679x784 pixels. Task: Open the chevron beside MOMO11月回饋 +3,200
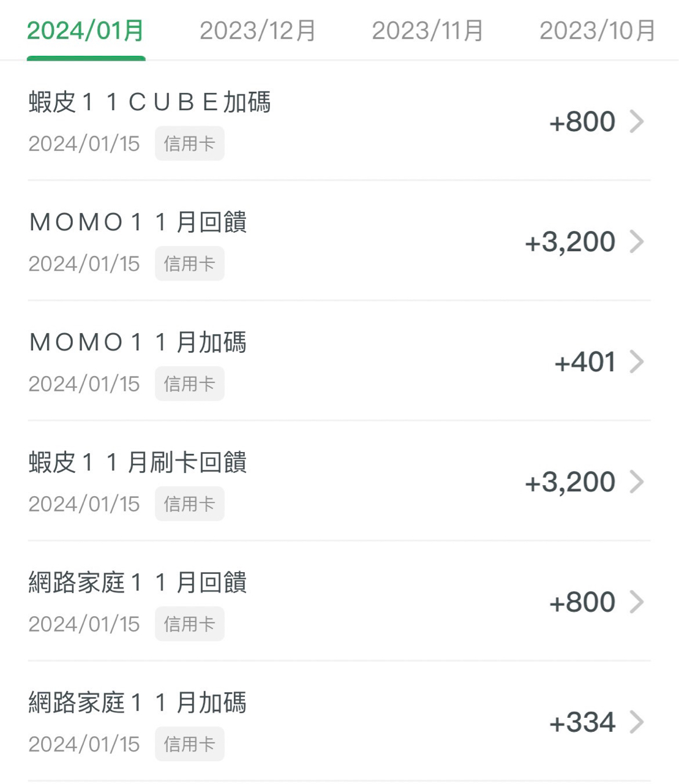pos(637,241)
